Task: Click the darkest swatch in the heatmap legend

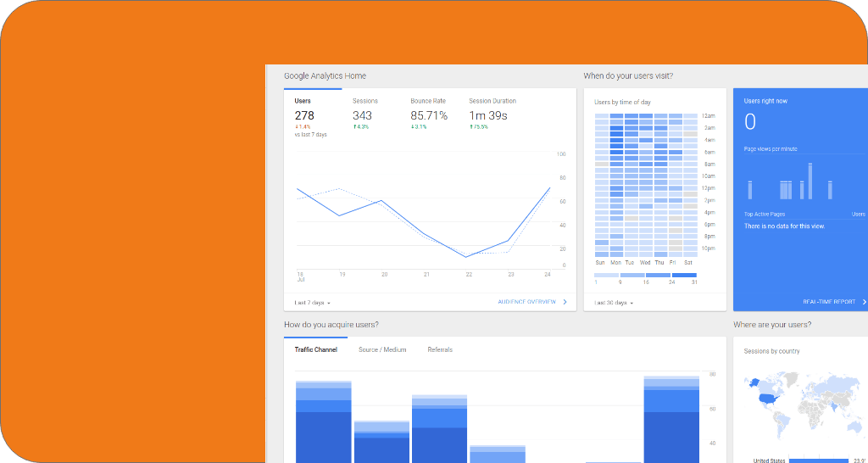Action: 683,276
